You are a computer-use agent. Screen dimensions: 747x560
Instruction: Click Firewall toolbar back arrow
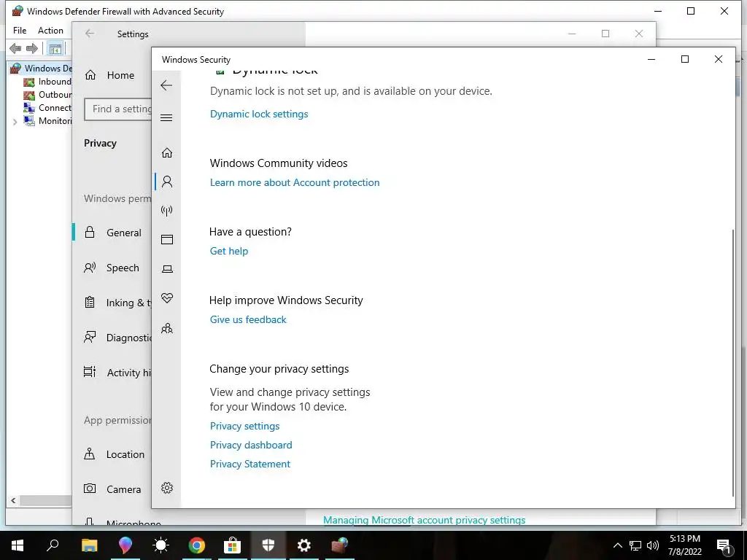[15, 48]
